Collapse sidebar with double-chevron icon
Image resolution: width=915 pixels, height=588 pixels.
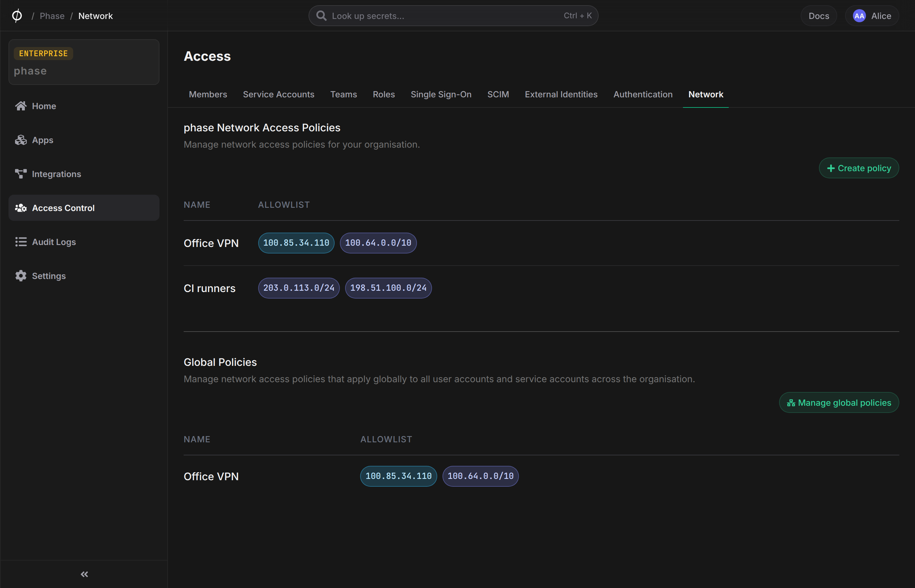tap(84, 574)
